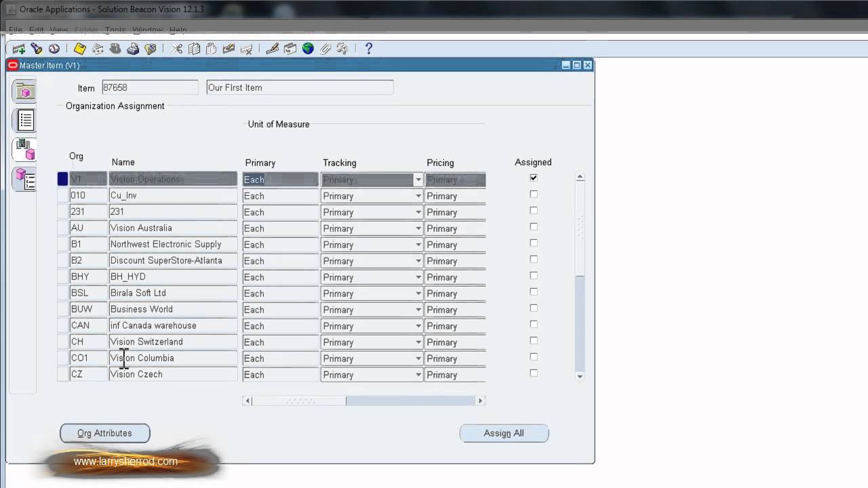The image size is (868, 488).
Task: Click the Show Navigator toolbar icon
Action: 54,49
